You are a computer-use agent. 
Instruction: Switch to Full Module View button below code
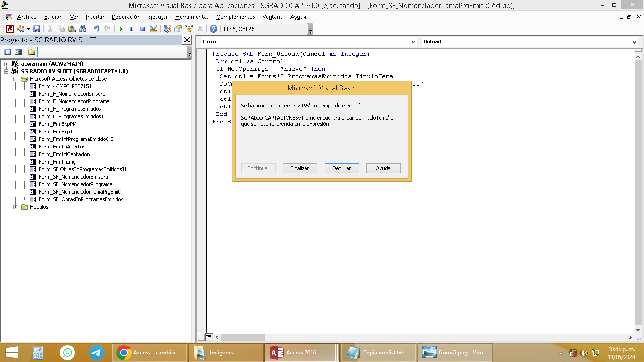click(209, 337)
